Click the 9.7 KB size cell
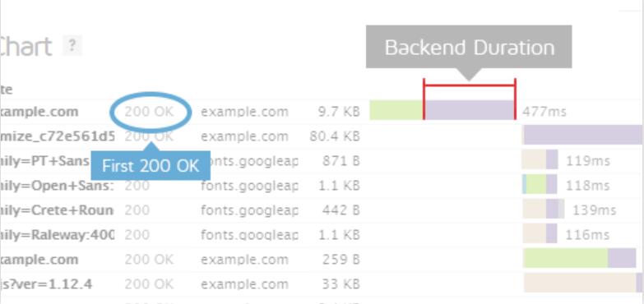The width and height of the screenshot is (644, 304). tap(339, 112)
